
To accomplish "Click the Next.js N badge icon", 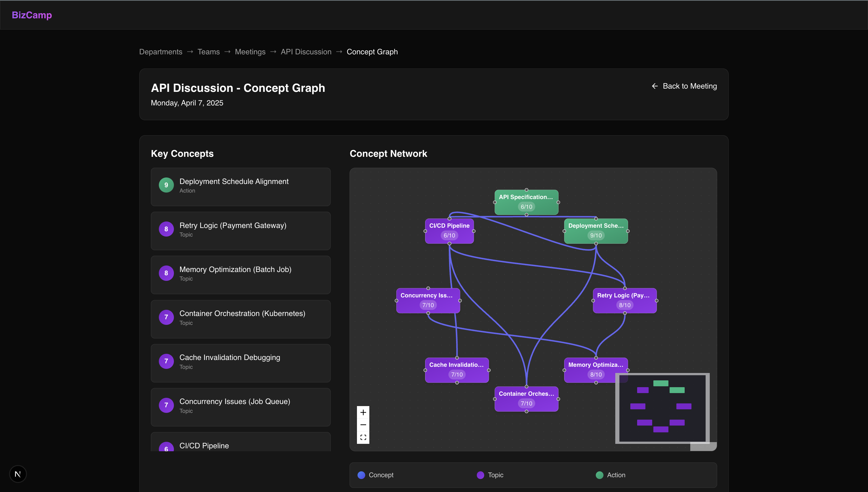I will pyautogui.click(x=18, y=474).
